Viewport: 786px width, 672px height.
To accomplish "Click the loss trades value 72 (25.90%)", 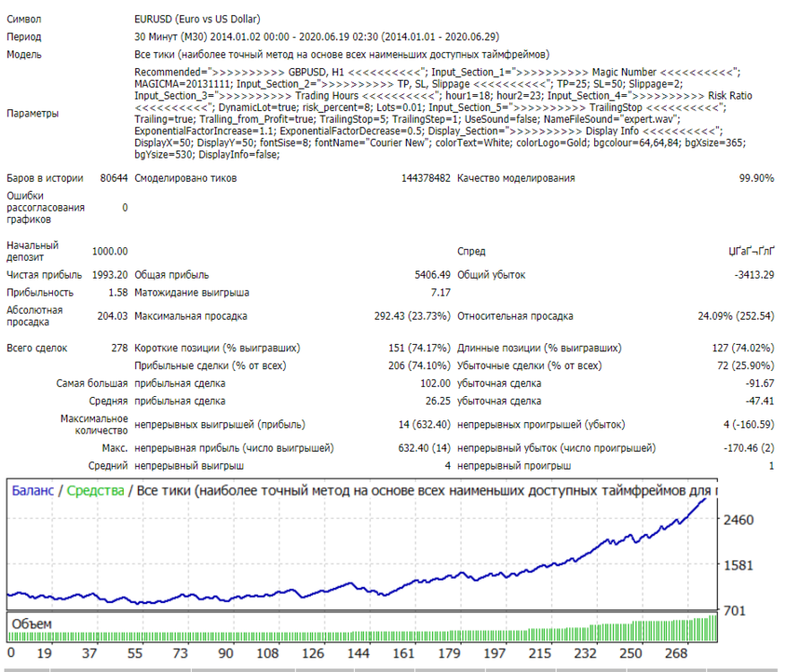I will click(746, 366).
